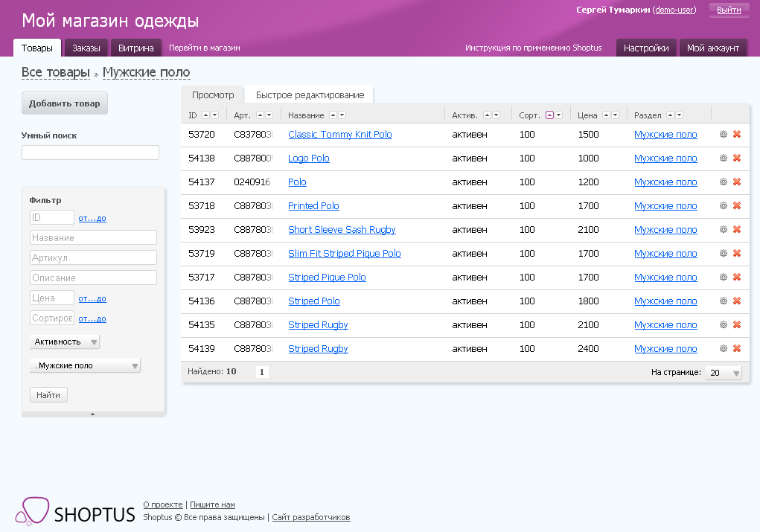Sort ID column ascending

(206, 115)
